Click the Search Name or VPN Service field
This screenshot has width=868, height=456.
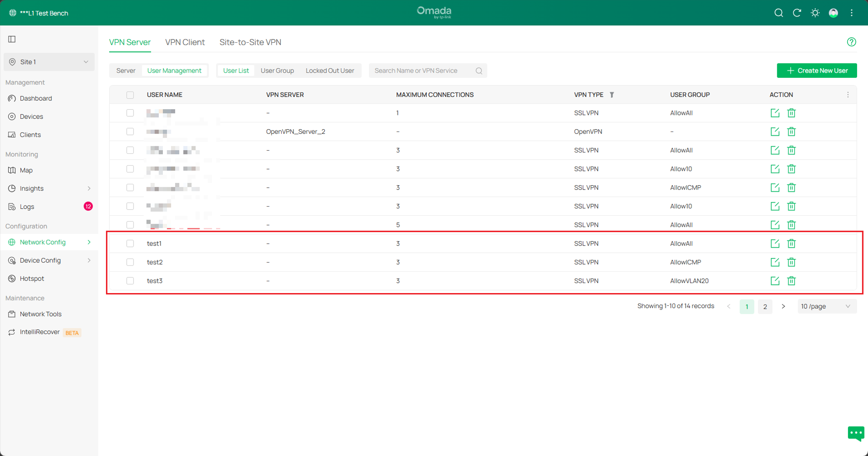click(x=428, y=71)
